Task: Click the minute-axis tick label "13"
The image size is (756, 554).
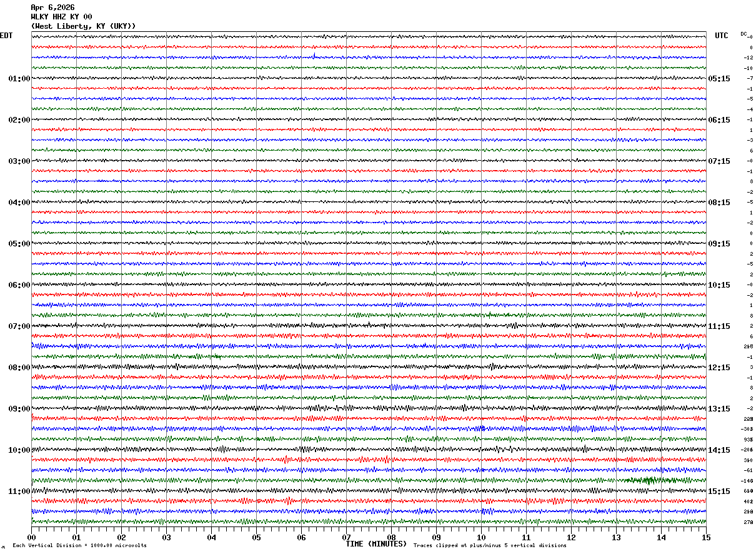Action: click(x=616, y=537)
